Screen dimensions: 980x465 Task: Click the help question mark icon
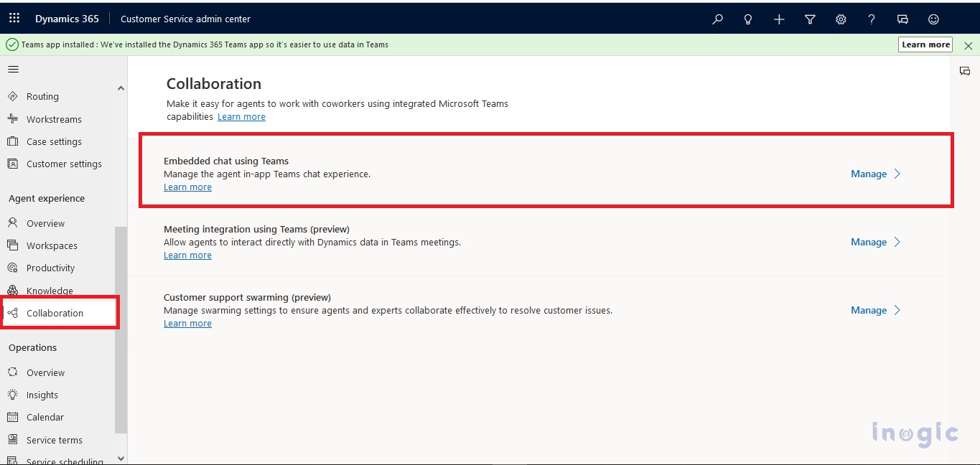click(872, 19)
